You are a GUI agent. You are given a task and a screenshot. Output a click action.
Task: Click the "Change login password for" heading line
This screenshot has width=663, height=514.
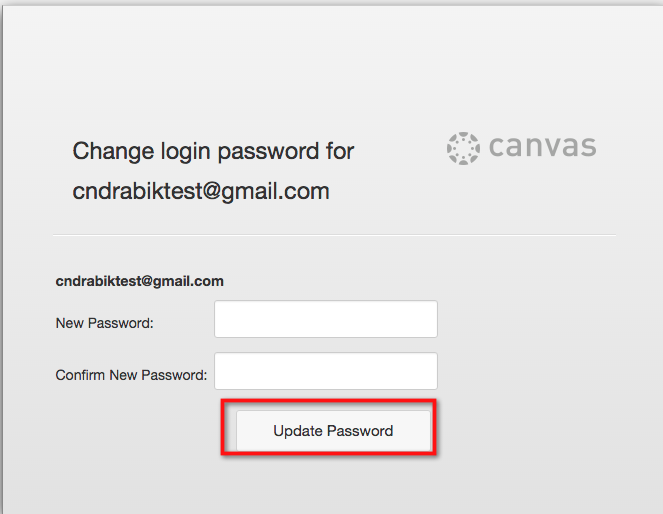(x=213, y=152)
